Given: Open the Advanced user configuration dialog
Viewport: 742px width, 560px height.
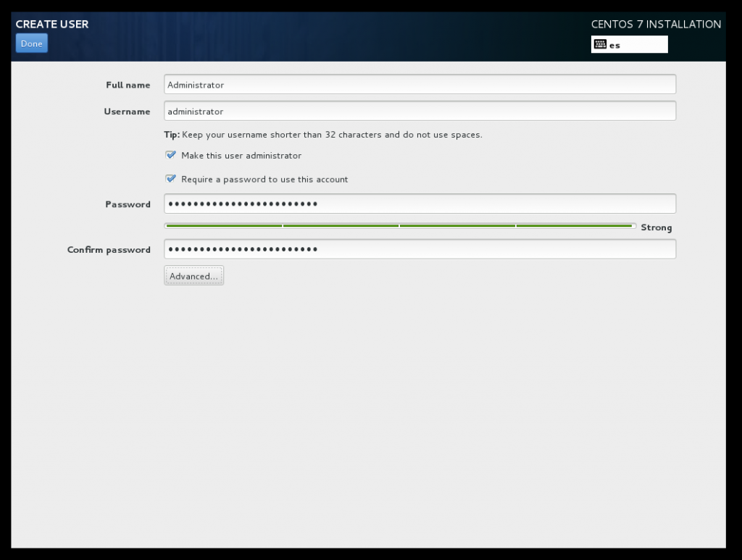Looking at the screenshot, I should pos(193,275).
